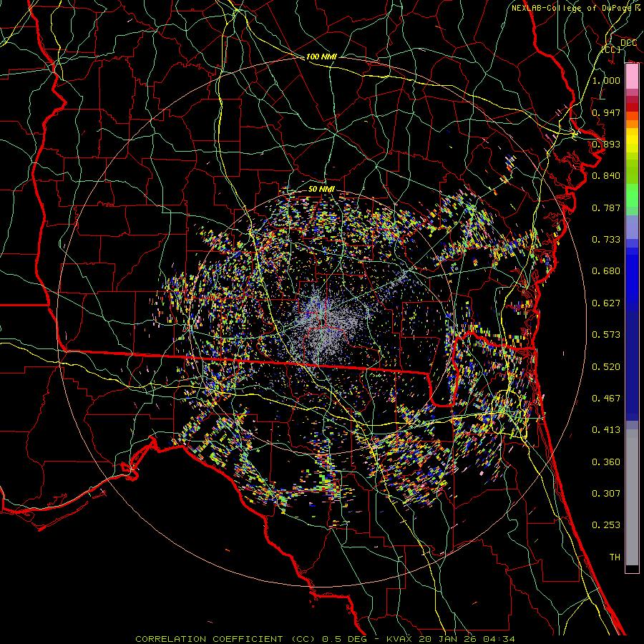This screenshot has width=644, height=644.
Task: Click the 0.520 legend value label
Action: (606, 366)
